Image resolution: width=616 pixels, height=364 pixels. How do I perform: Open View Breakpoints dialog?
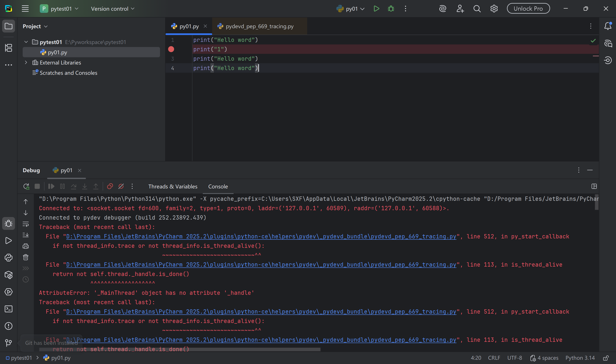tap(110, 186)
